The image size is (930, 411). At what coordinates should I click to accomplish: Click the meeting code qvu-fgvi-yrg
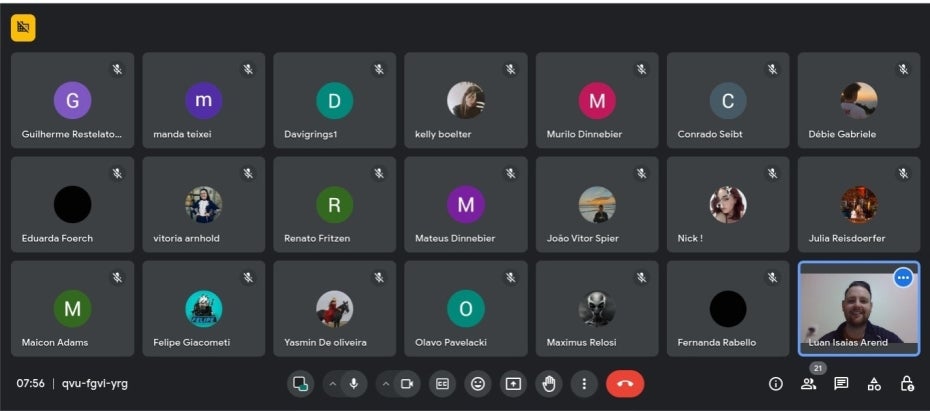coord(95,383)
